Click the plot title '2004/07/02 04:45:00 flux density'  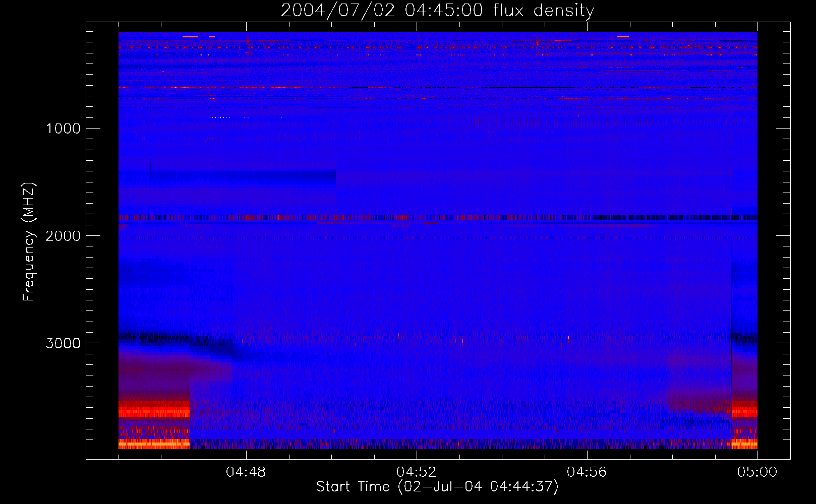click(437, 10)
